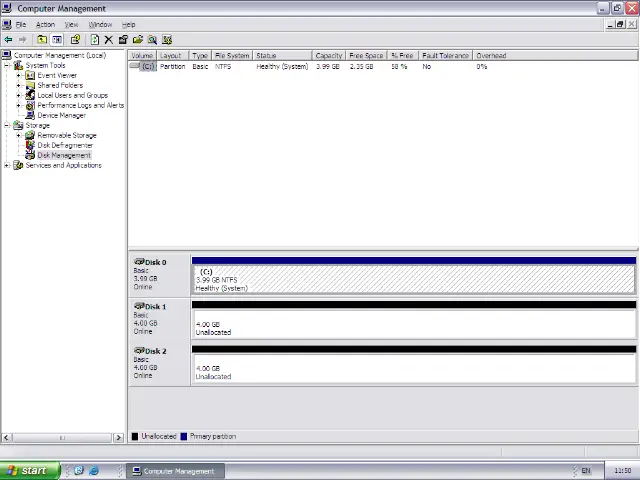Expand the Removable Storage node
This screenshot has height=480, width=640.
click(18, 136)
